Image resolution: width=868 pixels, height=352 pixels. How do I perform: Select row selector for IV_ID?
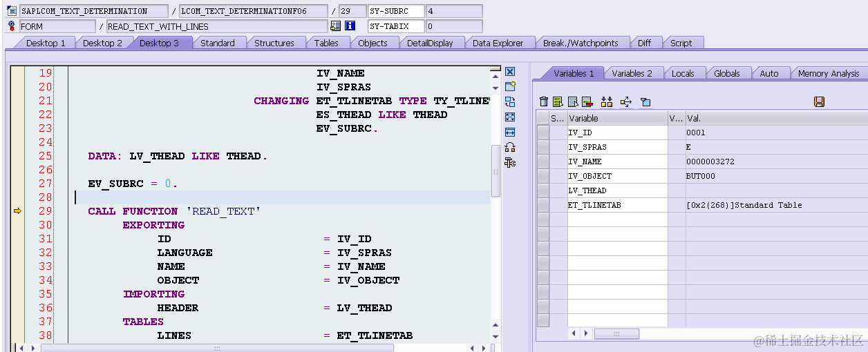pos(543,133)
